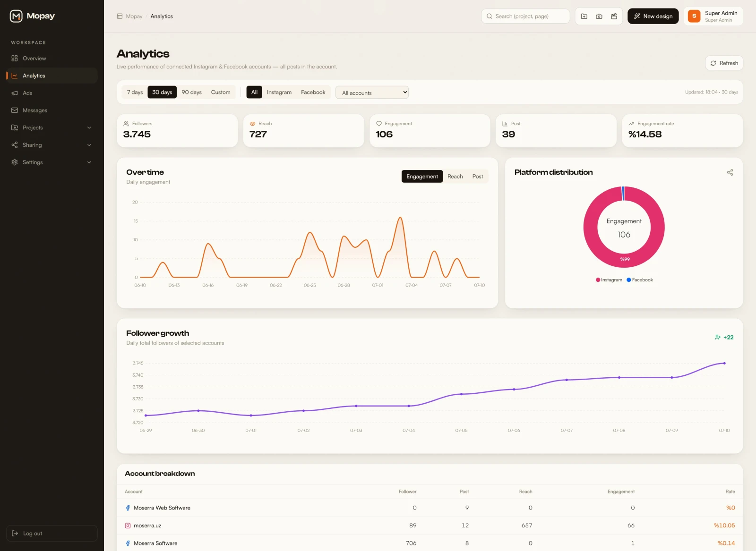Open the All accounts dropdown
The height and width of the screenshot is (551, 756).
click(x=372, y=93)
